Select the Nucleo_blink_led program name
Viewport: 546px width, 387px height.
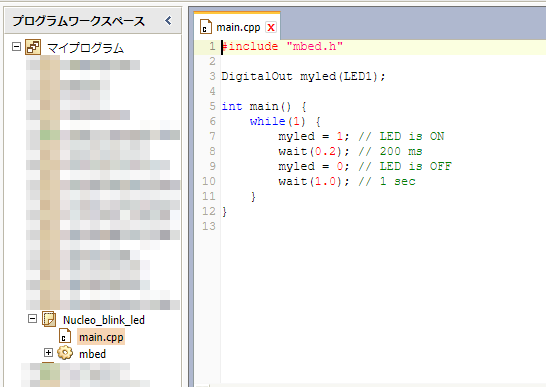[x=104, y=320]
